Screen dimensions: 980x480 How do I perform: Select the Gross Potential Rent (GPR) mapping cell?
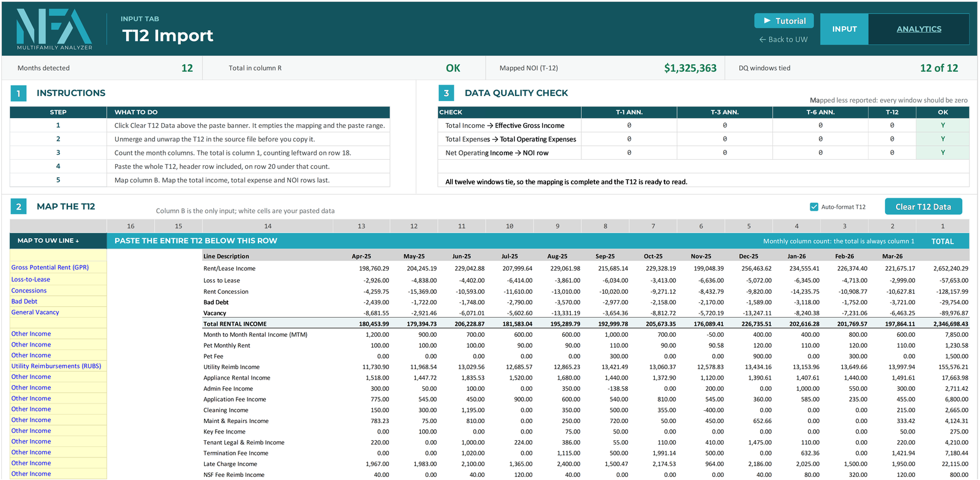coord(58,268)
